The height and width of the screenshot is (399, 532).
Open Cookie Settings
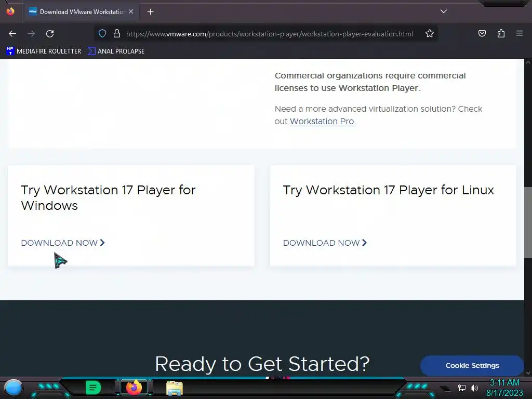pos(472,365)
